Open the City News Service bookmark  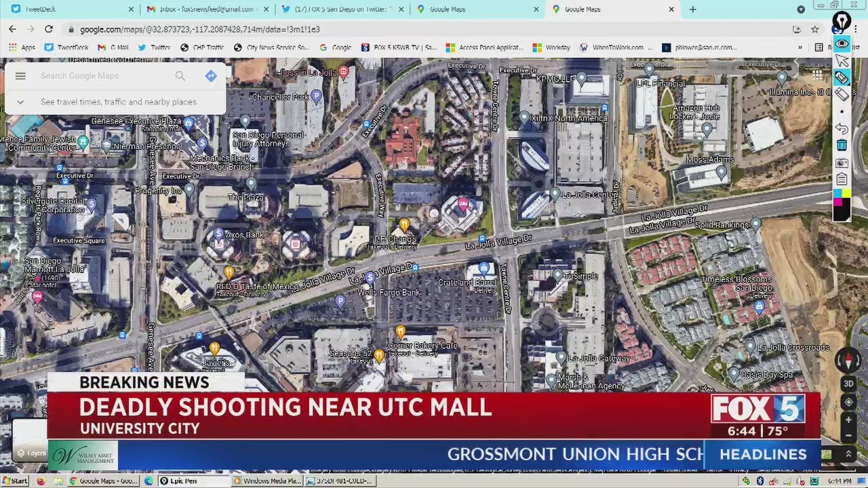click(x=271, y=47)
